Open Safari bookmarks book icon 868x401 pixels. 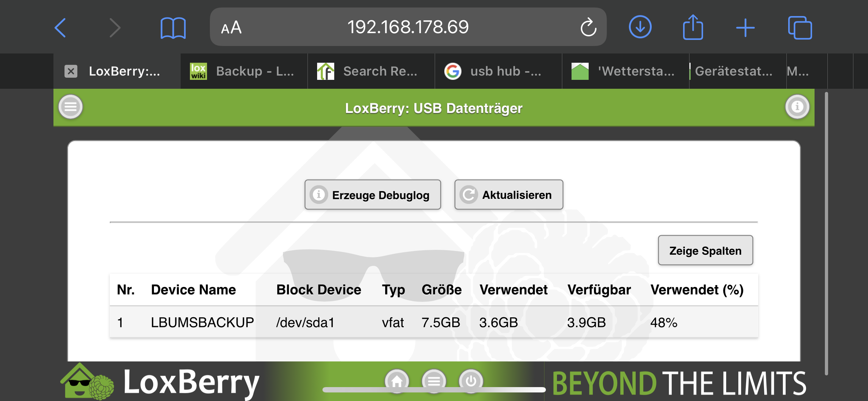(173, 27)
